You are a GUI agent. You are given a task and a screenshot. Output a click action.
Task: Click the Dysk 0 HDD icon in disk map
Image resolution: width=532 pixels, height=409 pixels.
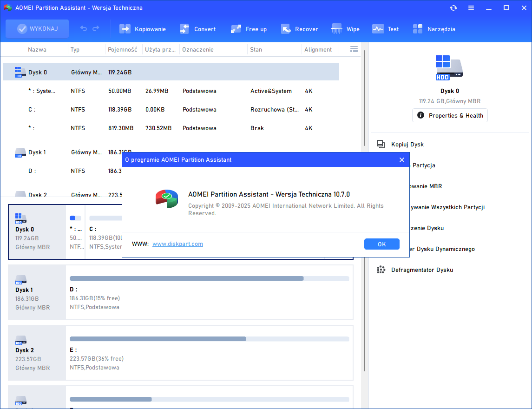coord(21,219)
